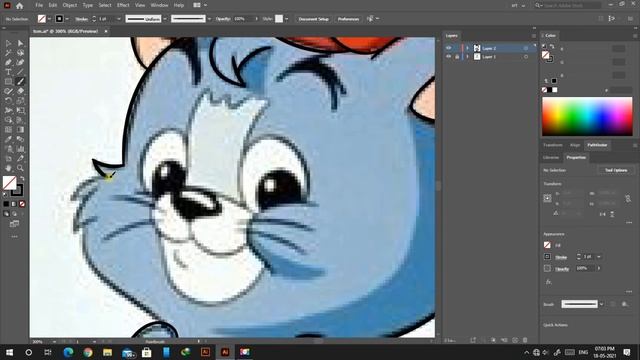640x360 pixels.
Task: Swap fill and stroke arrows in toolbar
Action: pyautogui.click(x=22, y=178)
